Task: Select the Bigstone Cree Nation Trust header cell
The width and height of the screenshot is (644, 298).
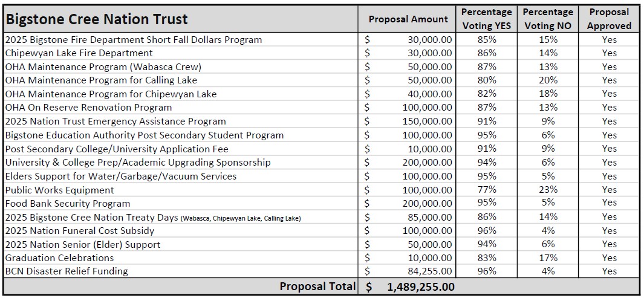Action: 181,19
